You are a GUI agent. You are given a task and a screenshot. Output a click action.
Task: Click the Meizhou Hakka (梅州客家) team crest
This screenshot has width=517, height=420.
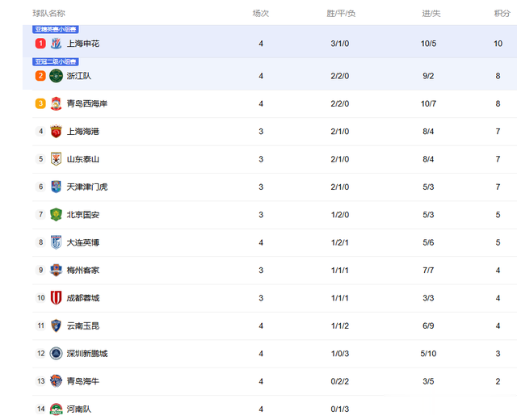tap(56, 270)
